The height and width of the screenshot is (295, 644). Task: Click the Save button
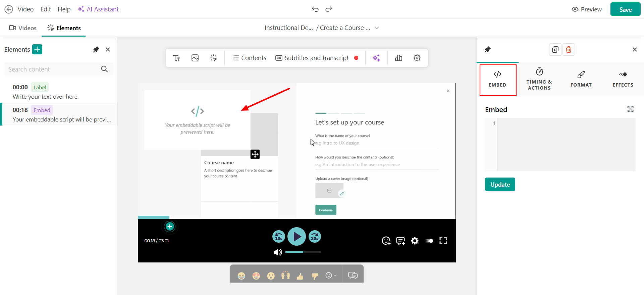pos(626,9)
